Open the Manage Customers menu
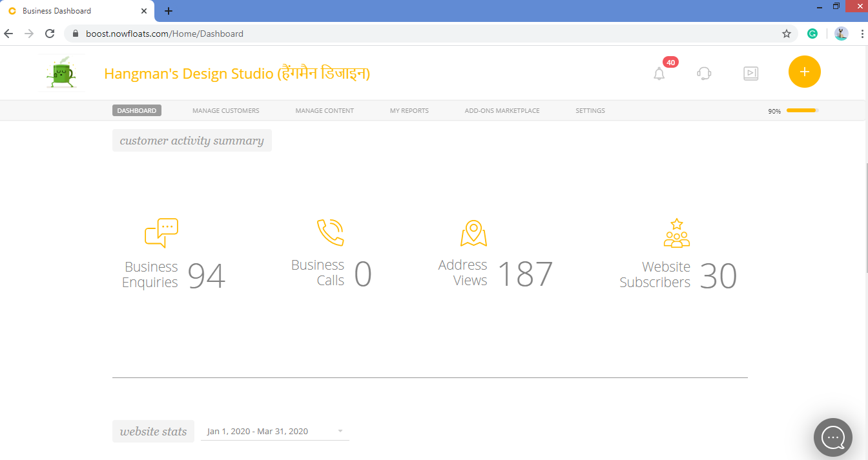 click(x=225, y=110)
